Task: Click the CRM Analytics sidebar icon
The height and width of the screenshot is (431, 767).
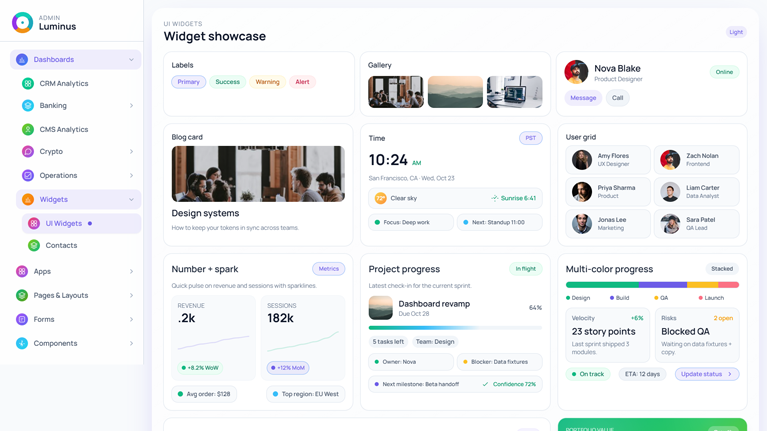Action: [28, 84]
